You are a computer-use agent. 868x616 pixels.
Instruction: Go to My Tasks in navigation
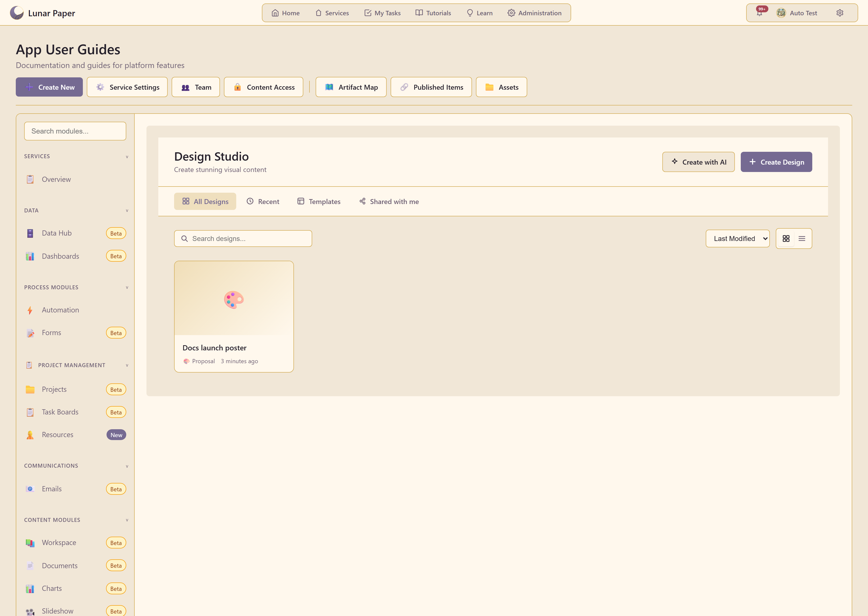click(x=382, y=13)
